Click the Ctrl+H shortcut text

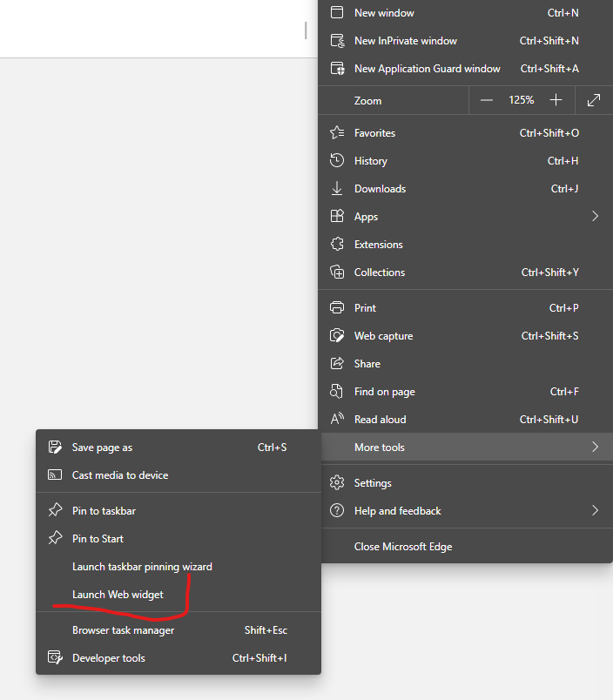tap(563, 161)
